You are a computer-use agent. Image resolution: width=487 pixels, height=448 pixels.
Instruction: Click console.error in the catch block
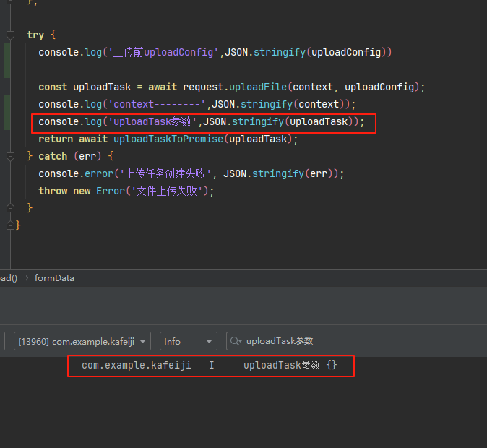pyautogui.click(x=76, y=173)
